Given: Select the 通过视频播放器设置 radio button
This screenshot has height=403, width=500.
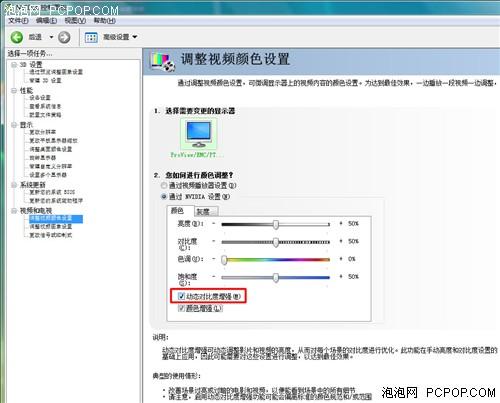Looking at the screenshot, I should click(164, 186).
